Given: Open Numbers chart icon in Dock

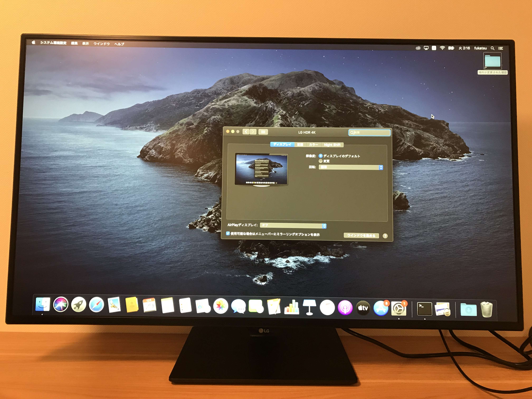Looking at the screenshot, I should tap(292, 307).
